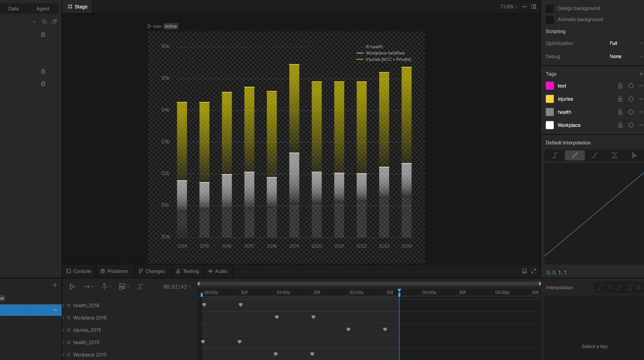Screen dimensions: 644x360
Task: Toggle the lock for the health tag
Action: click(x=620, y=112)
